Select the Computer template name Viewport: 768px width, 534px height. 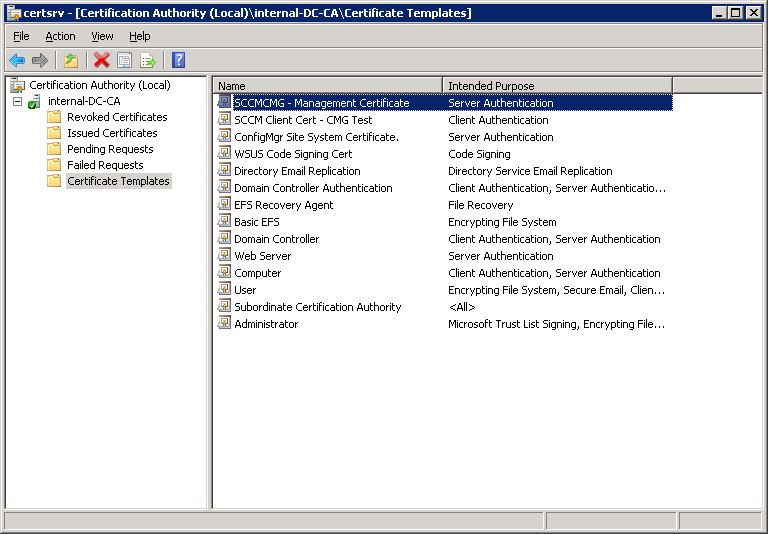[258, 273]
